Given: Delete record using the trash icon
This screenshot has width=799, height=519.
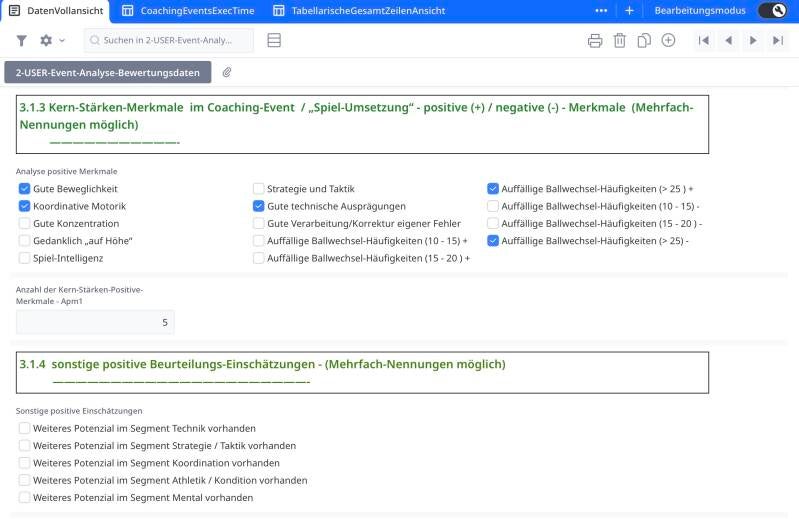Looking at the screenshot, I should [619, 40].
